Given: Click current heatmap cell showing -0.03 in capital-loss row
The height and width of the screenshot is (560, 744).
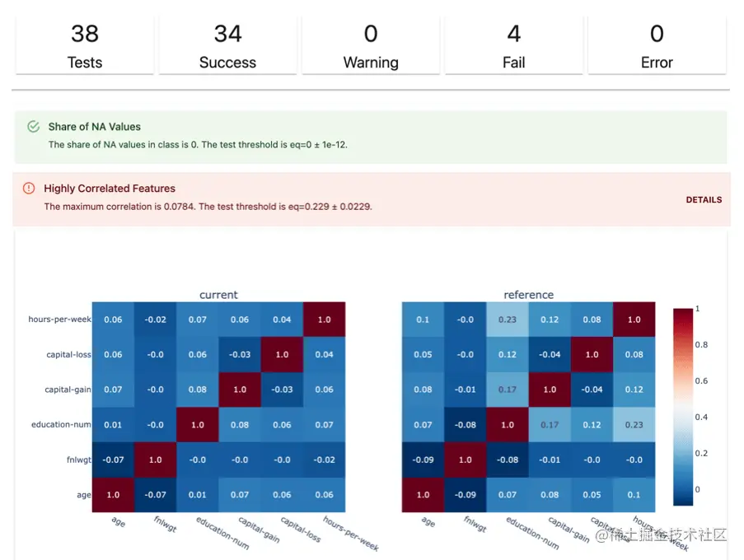Looking at the screenshot, I should (239, 355).
